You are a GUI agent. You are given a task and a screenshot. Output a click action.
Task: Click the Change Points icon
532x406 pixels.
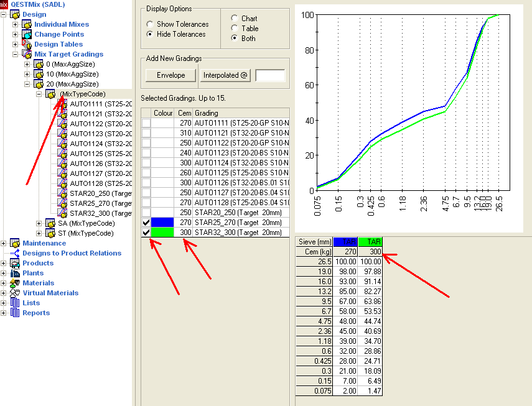27,34
